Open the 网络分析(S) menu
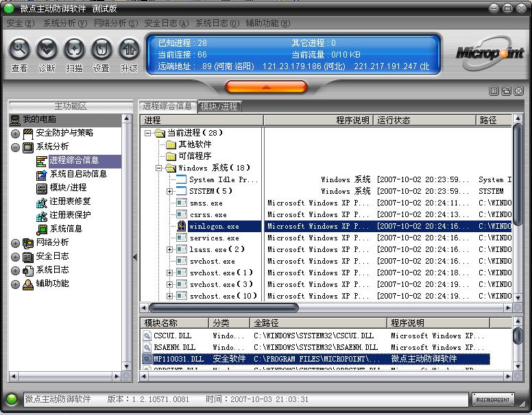This screenshot has width=532, height=415. click(x=116, y=23)
